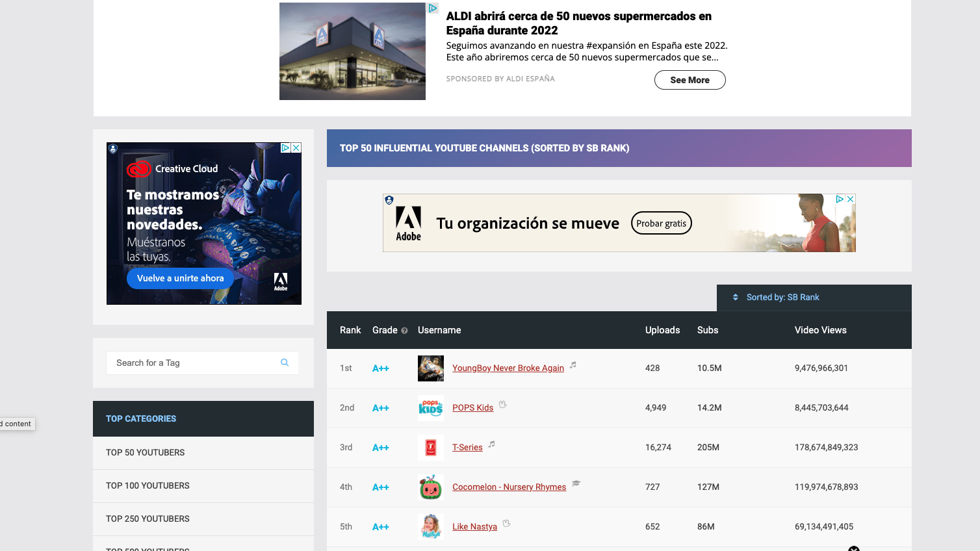Viewport: 980px width, 551px height.
Task: Close the Adobe banner ad above the table
Action: 850,199
